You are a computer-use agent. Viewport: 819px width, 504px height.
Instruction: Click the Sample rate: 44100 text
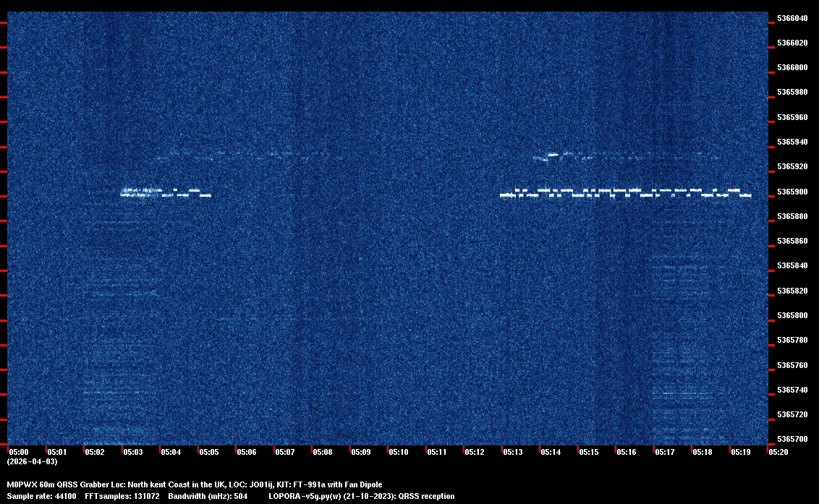[41, 496]
